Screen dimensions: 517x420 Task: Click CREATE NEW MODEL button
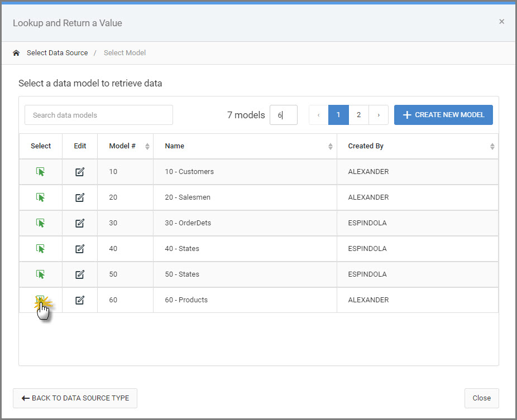pyautogui.click(x=443, y=115)
